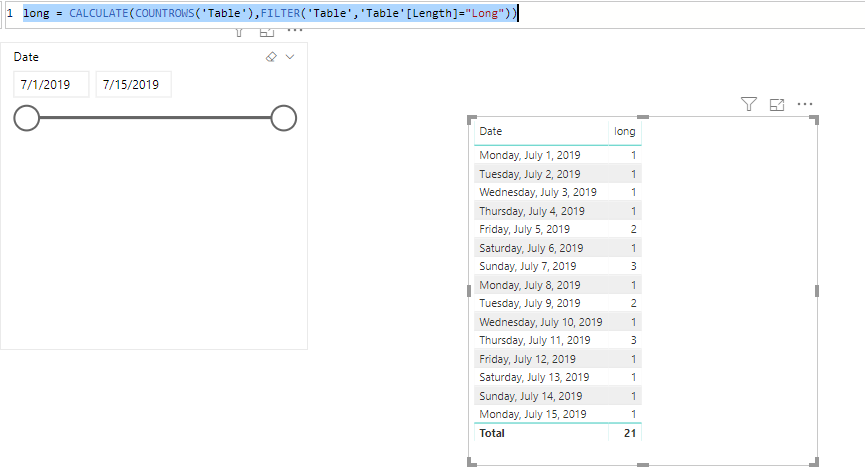Click the table's top-right resize handle
Image resolution: width=865 pixels, height=475 pixels.
point(814,120)
